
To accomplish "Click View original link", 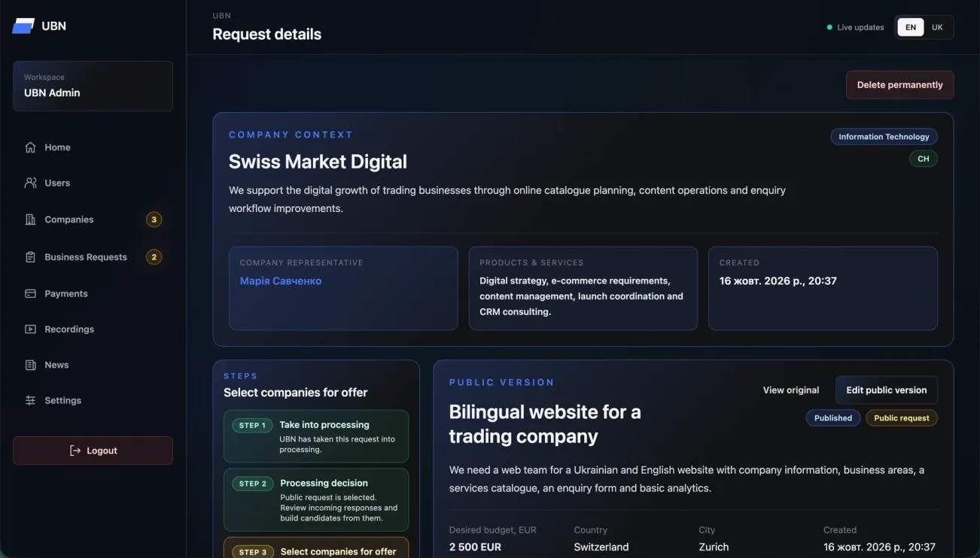I will (x=790, y=390).
